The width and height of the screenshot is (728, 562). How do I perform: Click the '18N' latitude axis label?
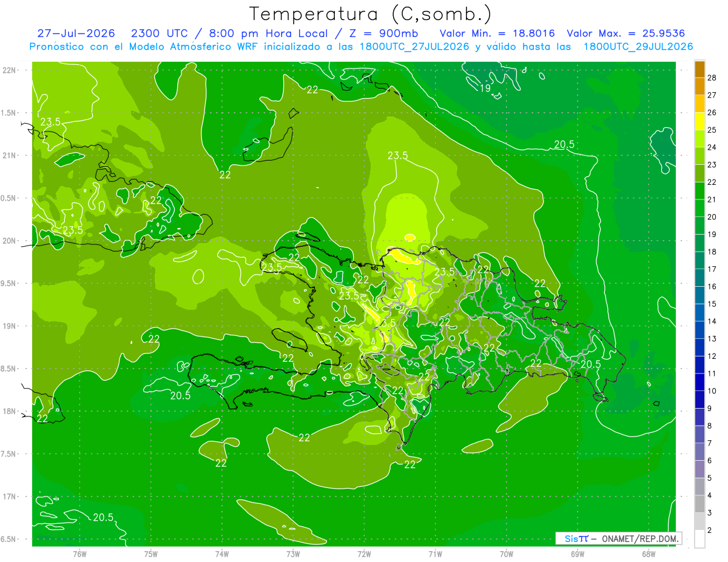[10, 411]
